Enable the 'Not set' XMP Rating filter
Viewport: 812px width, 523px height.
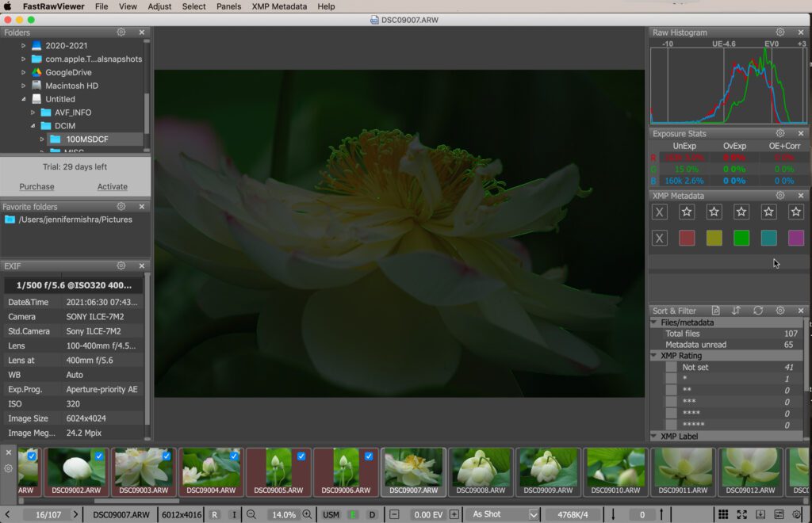click(x=672, y=368)
